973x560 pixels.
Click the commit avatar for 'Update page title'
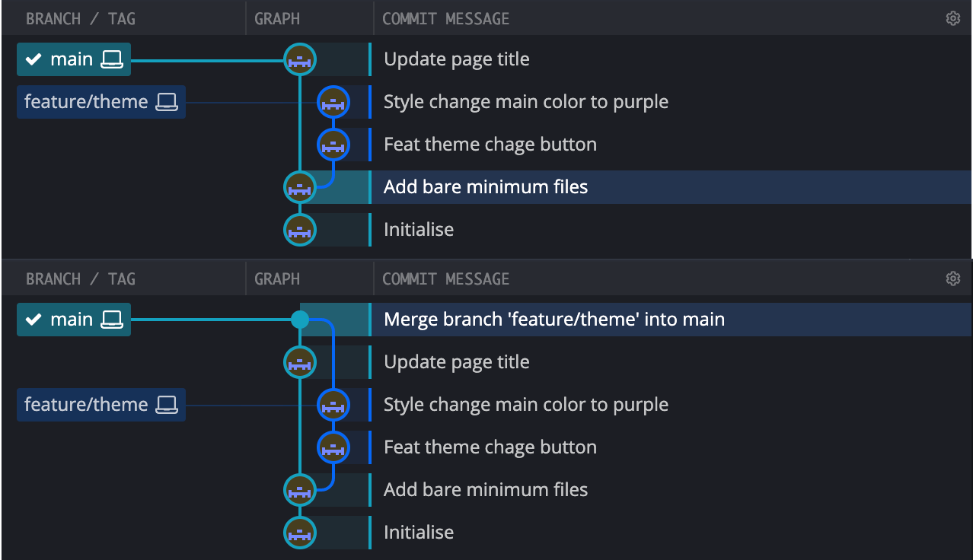(299, 59)
